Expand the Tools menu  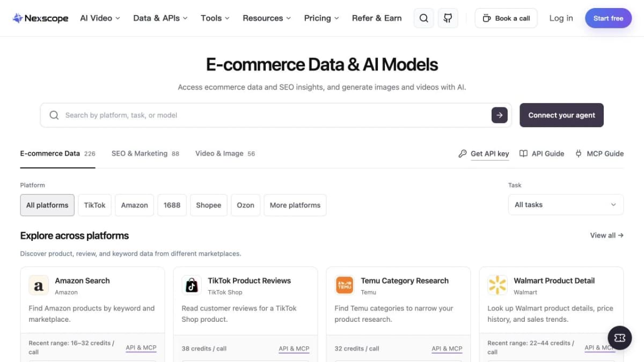pos(215,18)
